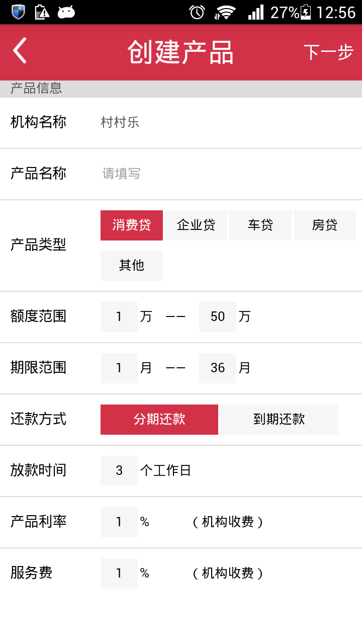Choose 房贷 product type
Screen dimensions: 362x644
(325, 225)
